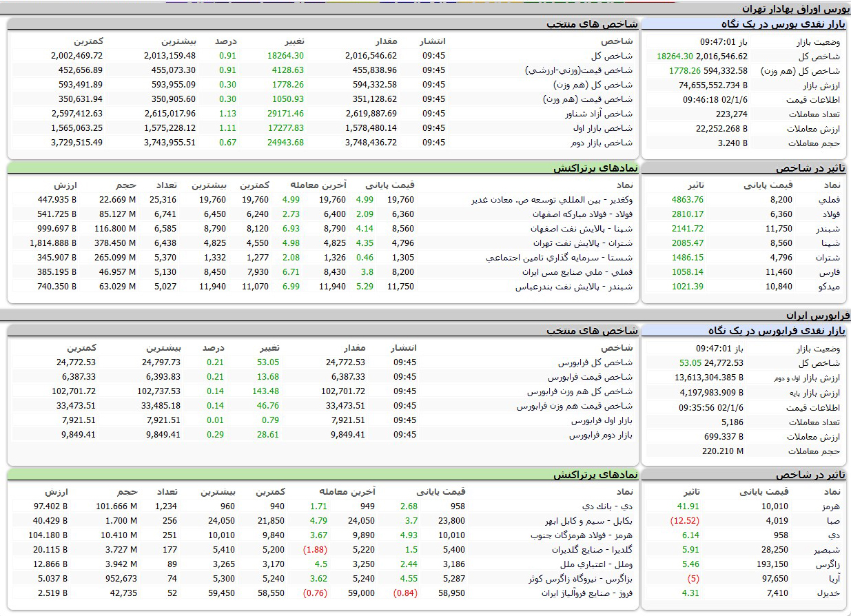Open 'شستا - سرمايه گذاري تامين اجتماعي' symbol
The image size is (851, 616).
tap(560, 258)
